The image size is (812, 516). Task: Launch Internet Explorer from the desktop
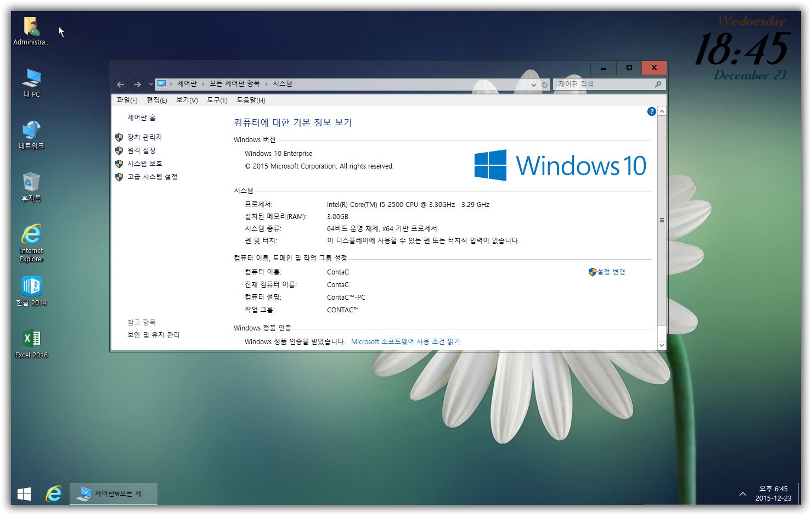click(x=31, y=243)
